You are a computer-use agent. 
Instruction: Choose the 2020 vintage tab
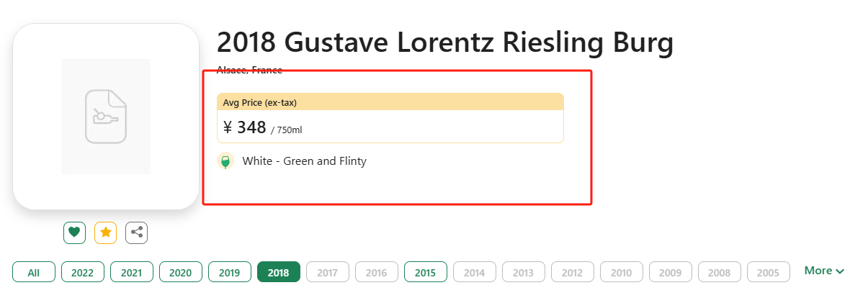[x=180, y=272]
